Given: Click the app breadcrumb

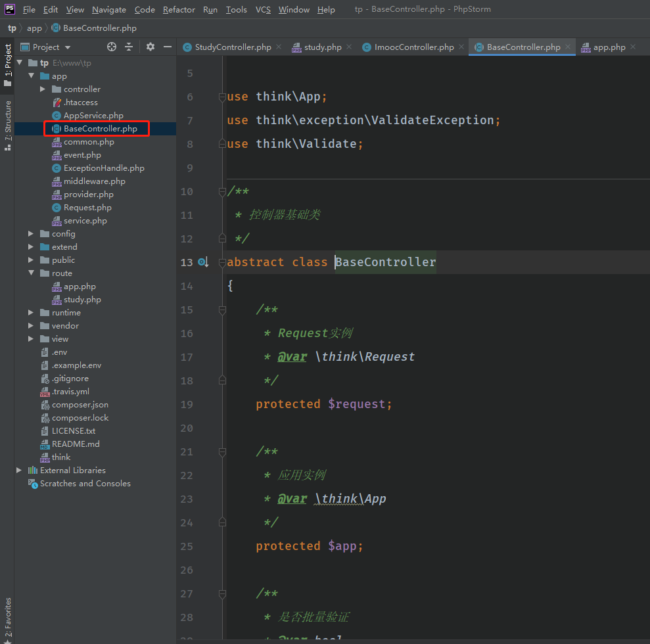Looking at the screenshot, I should tap(34, 28).
